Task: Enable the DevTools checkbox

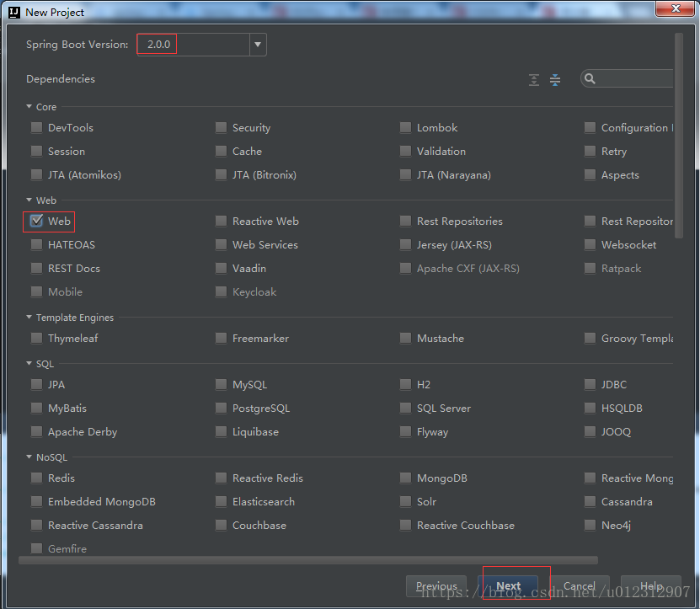Action: tap(36, 128)
